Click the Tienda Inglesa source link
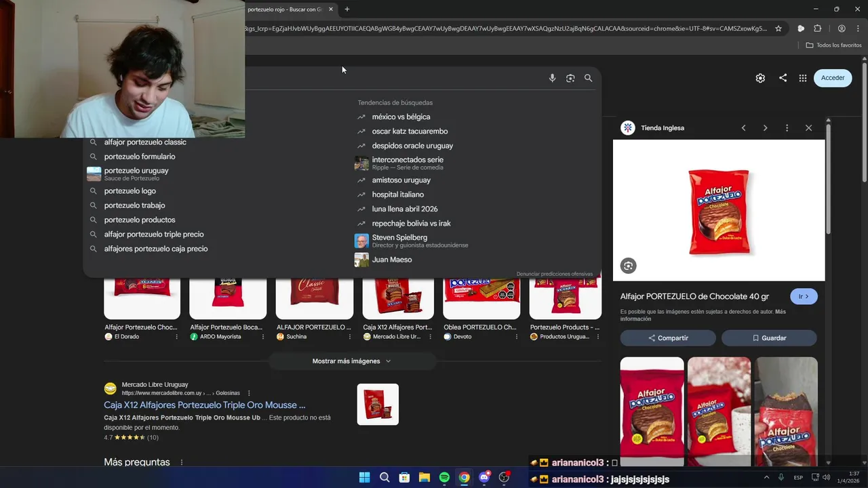Viewport: 868px width, 488px height. click(662, 128)
